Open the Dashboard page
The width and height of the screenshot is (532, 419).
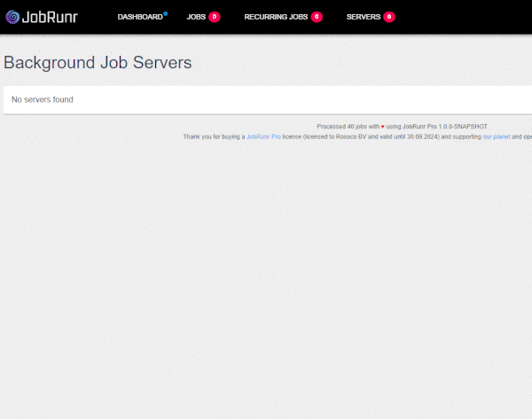140,17
